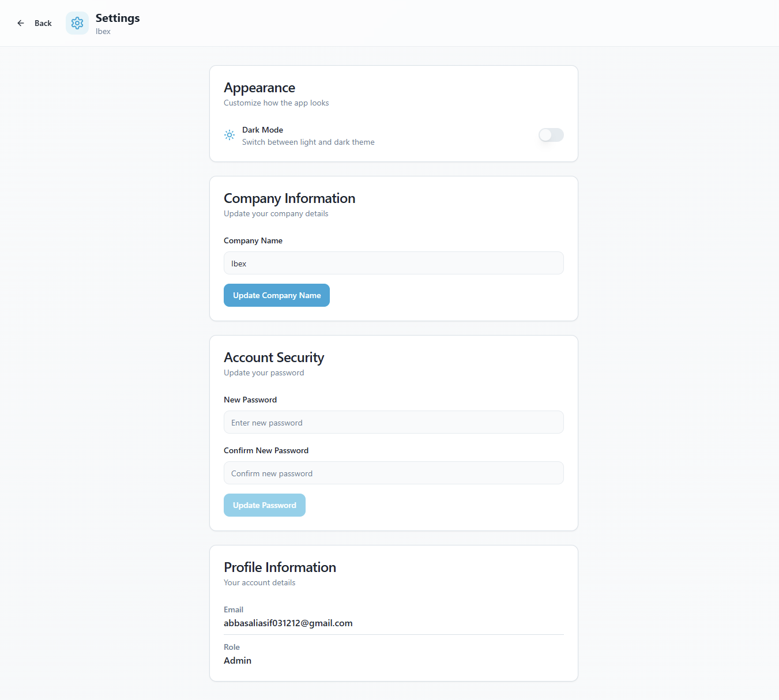The image size is (779, 700).
Task: Click the Profile Information heading
Action: [x=280, y=567]
